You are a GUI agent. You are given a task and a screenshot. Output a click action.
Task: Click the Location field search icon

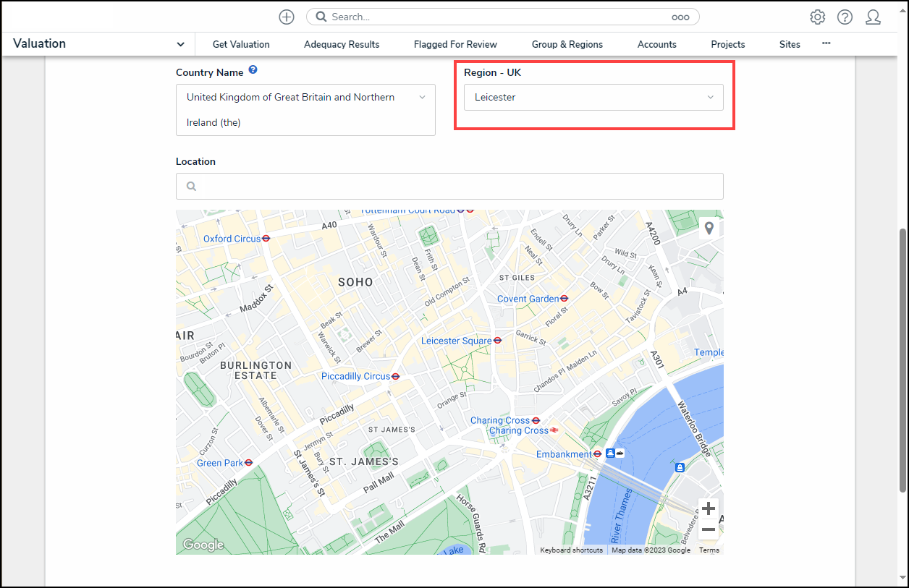(192, 186)
